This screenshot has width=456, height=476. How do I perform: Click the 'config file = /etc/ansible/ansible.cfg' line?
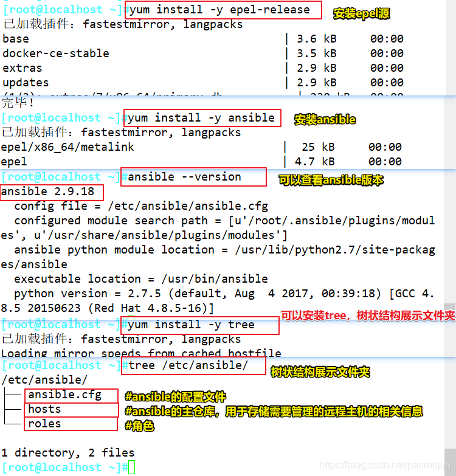tap(141, 206)
